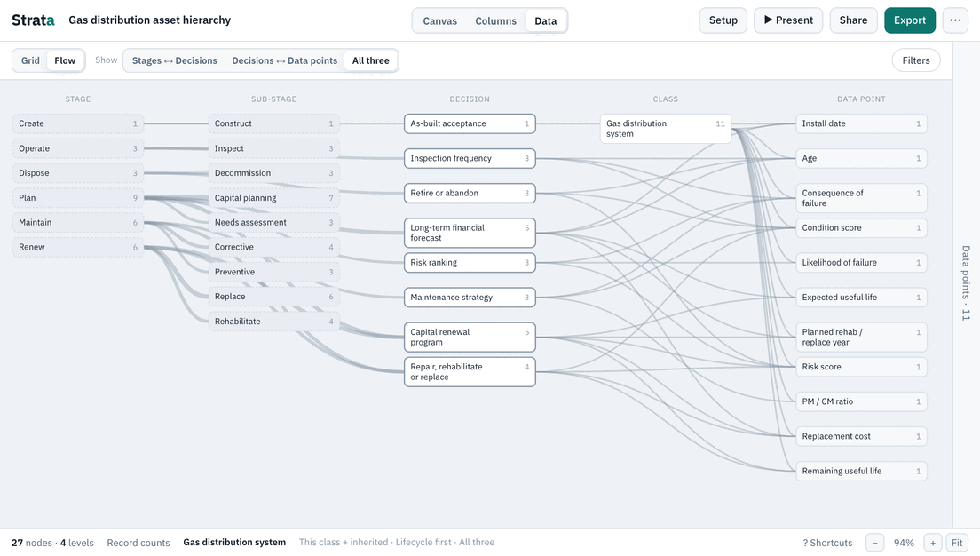
Task: Select Repair, rehabilitate or replace decision
Action: pos(470,371)
